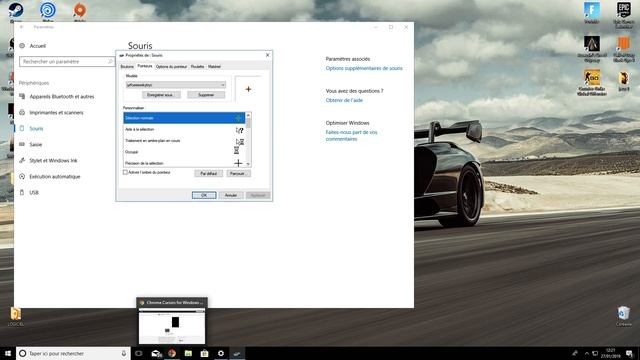Open the Corbeille recycle bin
The image size is (640, 360).
pyautogui.click(x=623, y=316)
